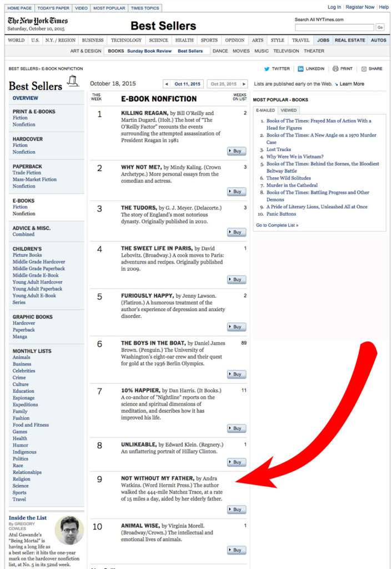Image resolution: width=392 pixels, height=569 pixels.
Task: Open Advice & Misc. Combined list
Action: click(x=23, y=234)
